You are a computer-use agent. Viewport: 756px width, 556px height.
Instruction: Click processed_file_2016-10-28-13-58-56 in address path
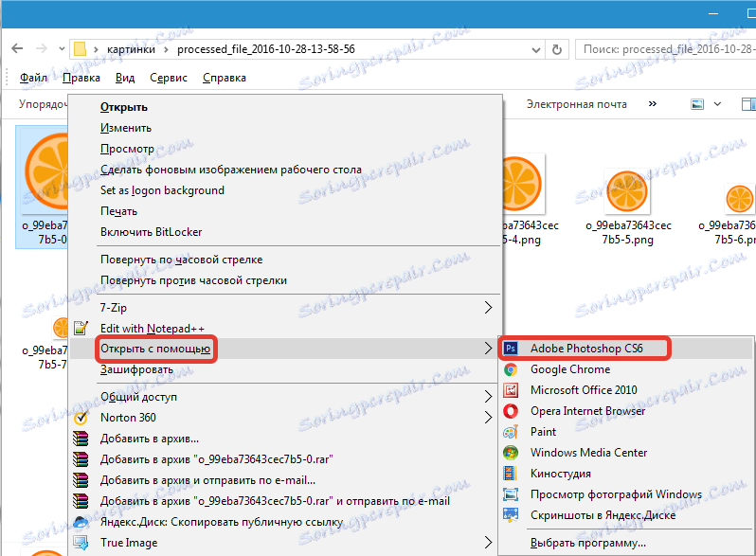coord(266,49)
